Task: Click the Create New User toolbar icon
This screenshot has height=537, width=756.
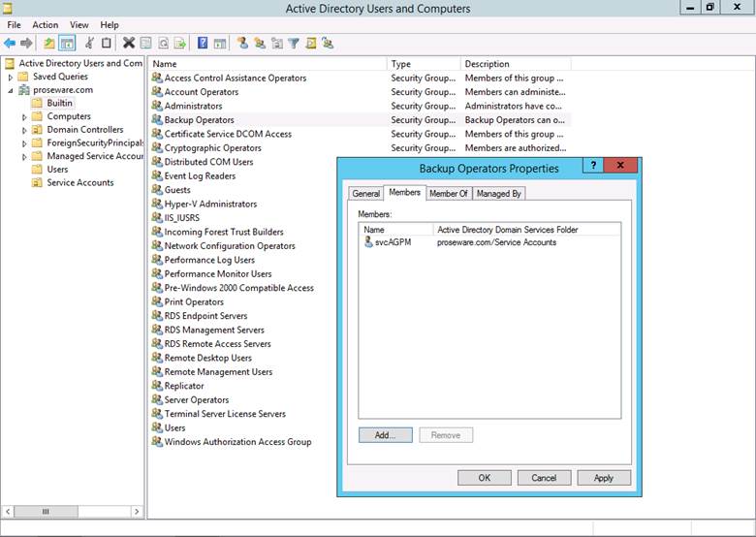Action: click(x=242, y=43)
